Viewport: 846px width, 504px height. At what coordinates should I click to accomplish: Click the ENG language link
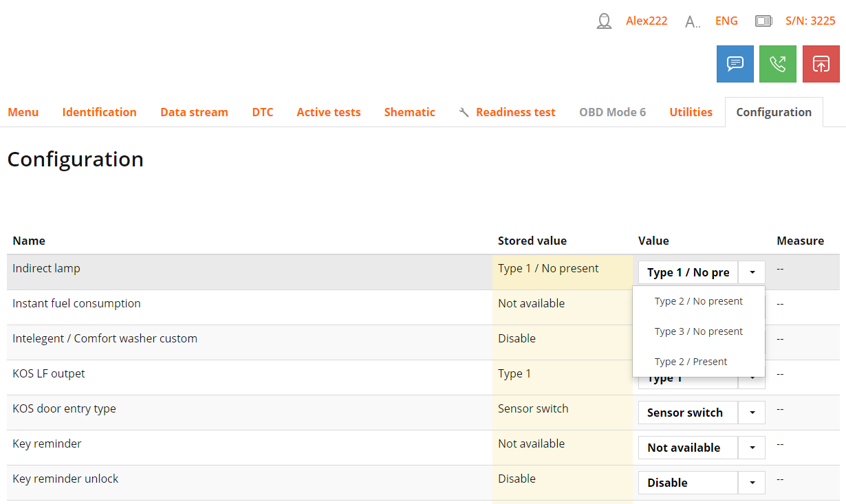(726, 21)
